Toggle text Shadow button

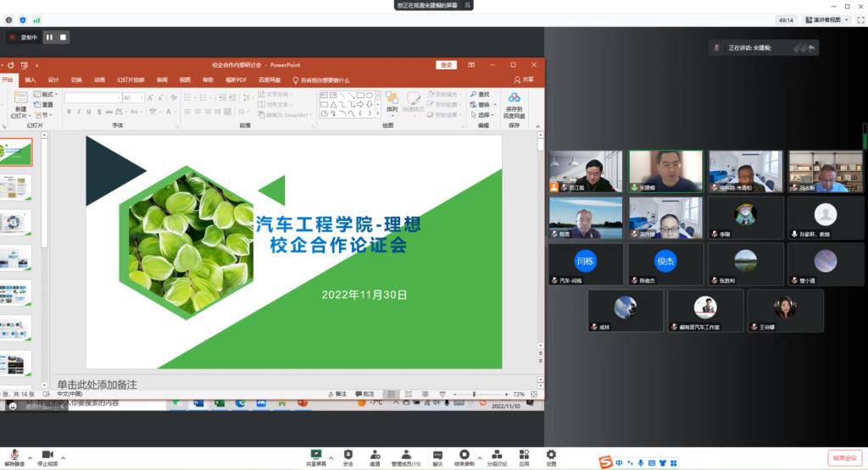point(99,112)
